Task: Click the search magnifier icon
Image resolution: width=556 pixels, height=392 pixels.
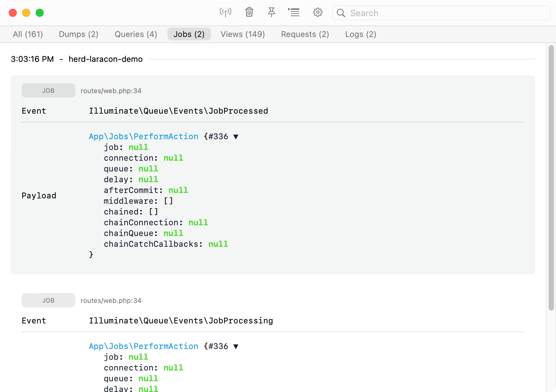Action: [x=341, y=13]
